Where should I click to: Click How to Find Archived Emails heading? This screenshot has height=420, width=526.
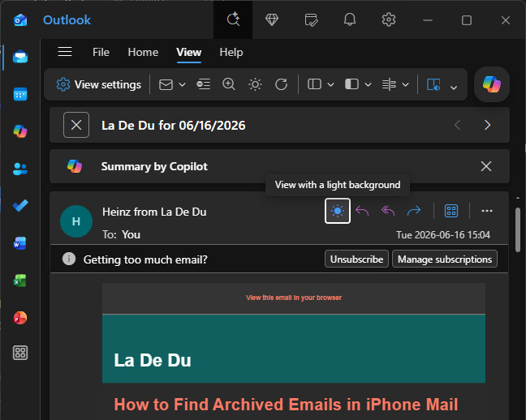click(x=286, y=405)
